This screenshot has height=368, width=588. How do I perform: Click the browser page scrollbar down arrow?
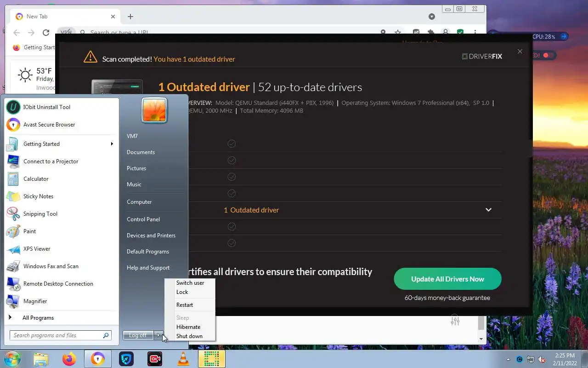click(x=481, y=339)
